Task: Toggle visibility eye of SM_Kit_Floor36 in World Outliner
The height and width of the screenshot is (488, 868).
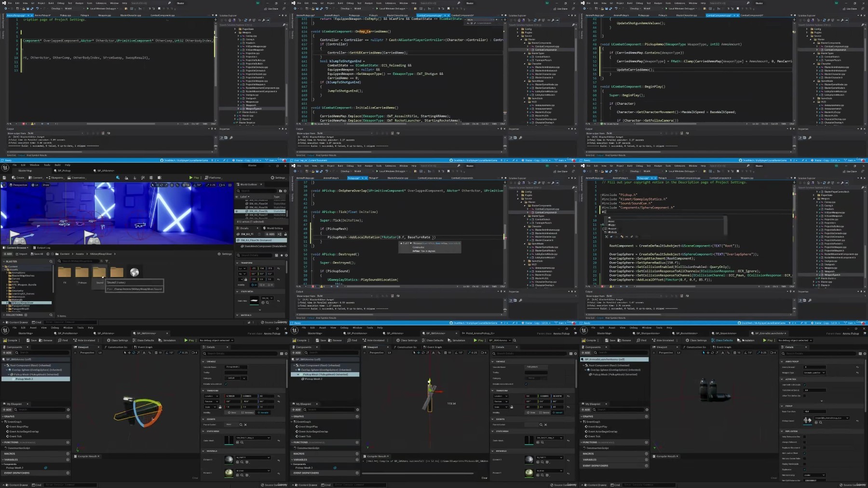Action: tap(236, 211)
